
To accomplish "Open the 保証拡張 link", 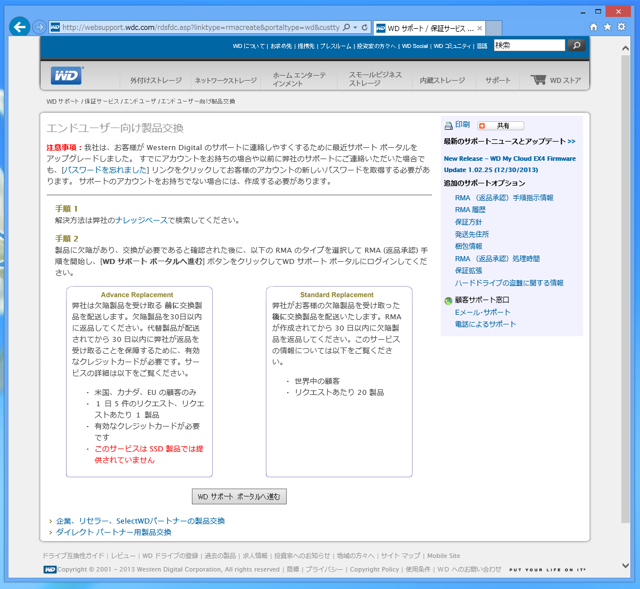I will pos(468,271).
